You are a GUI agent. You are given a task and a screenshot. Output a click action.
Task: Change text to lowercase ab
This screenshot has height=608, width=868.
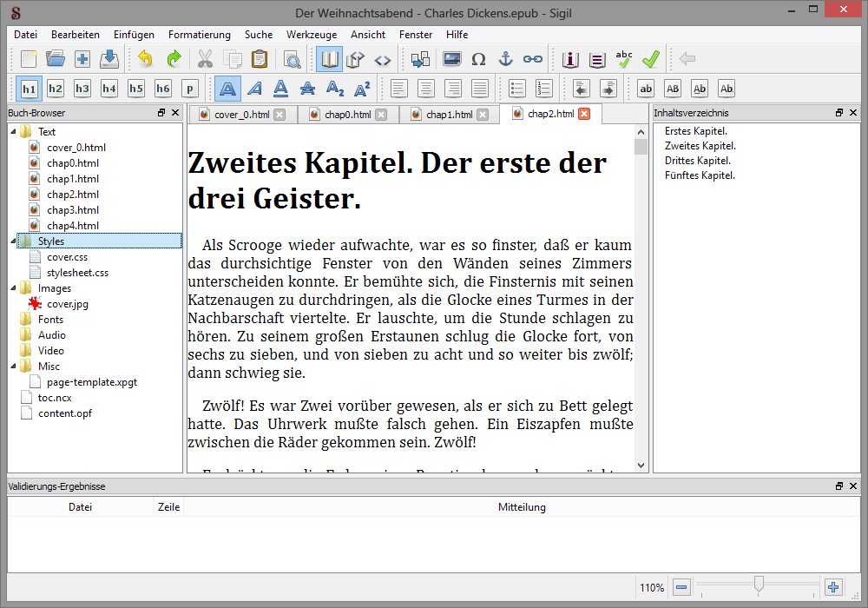coord(646,89)
